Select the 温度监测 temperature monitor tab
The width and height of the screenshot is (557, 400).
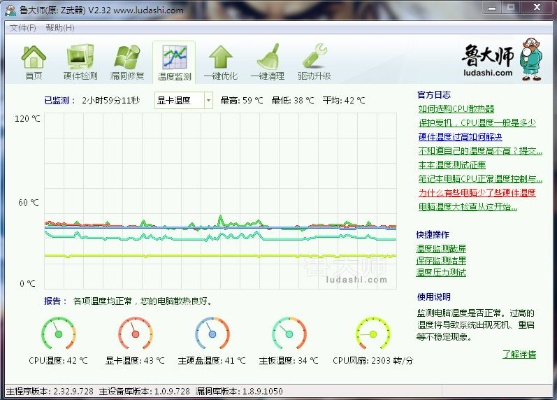pos(174,63)
